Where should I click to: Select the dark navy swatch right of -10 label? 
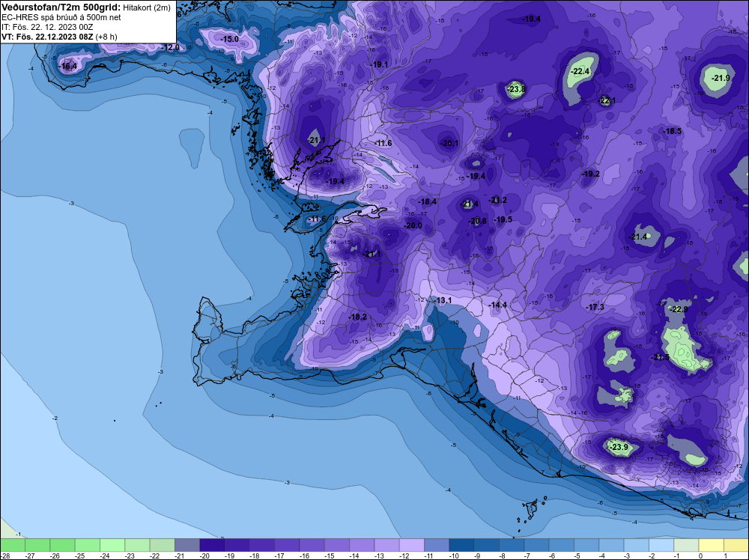click(x=461, y=545)
